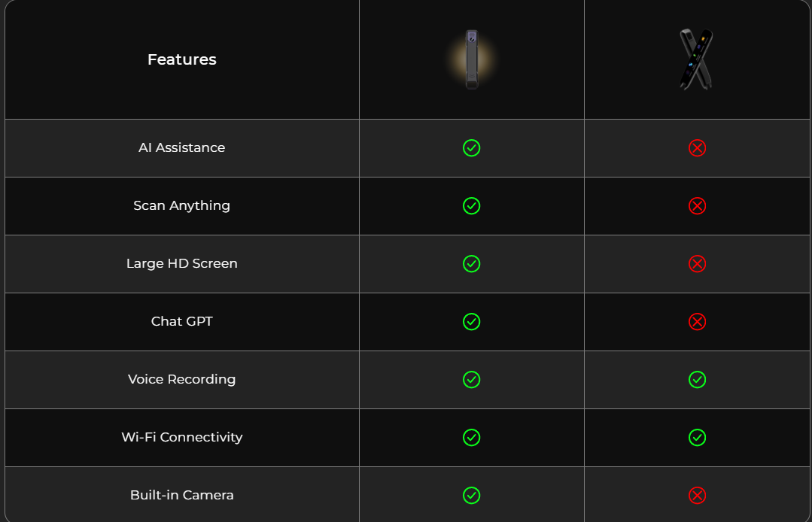The width and height of the screenshot is (812, 522).
Task: Click the green check for AI Assistance, first product
Action: 471,148
